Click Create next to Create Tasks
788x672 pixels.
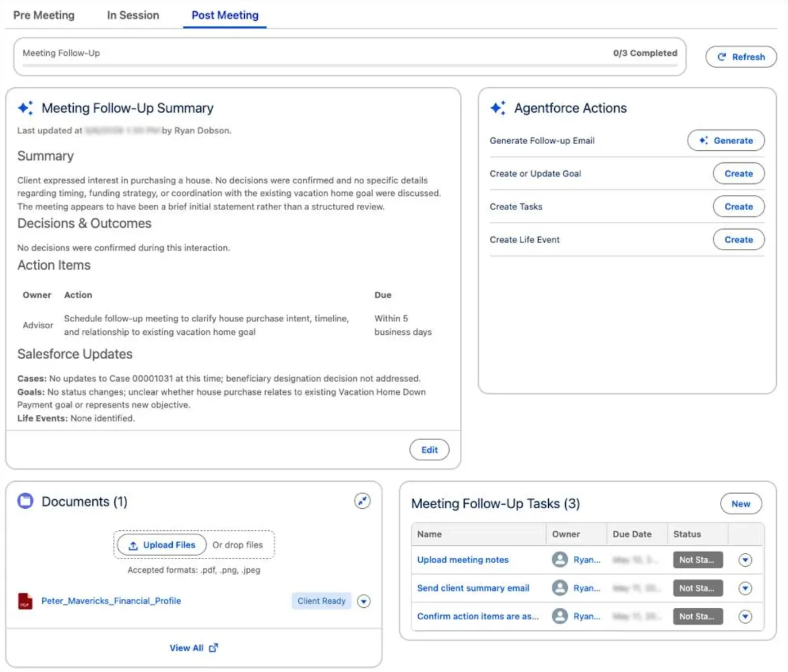[x=738, y=207]
